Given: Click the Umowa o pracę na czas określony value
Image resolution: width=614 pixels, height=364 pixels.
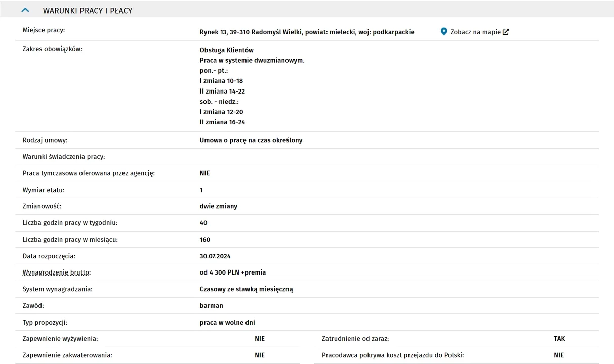Looking at the screenshot, I should tap(251, 140).
